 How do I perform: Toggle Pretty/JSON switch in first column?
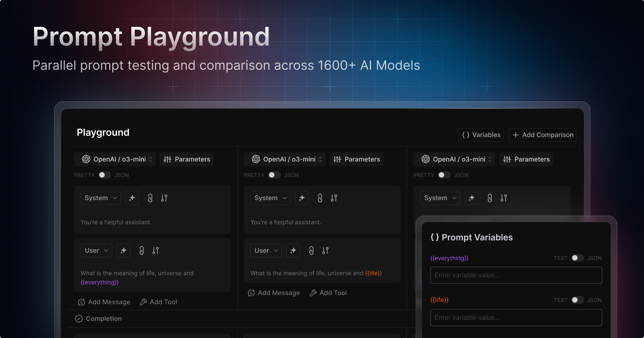coord(104,175)
